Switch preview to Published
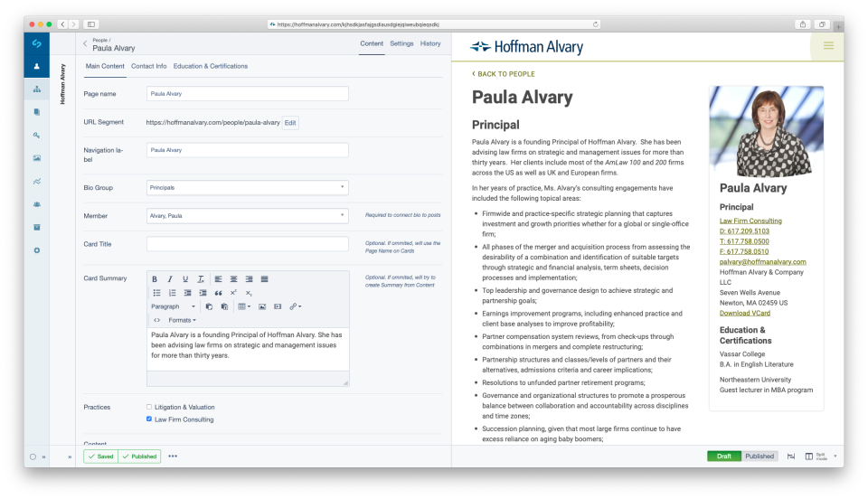This screenshot has width=868, height=499. (759, 457)
